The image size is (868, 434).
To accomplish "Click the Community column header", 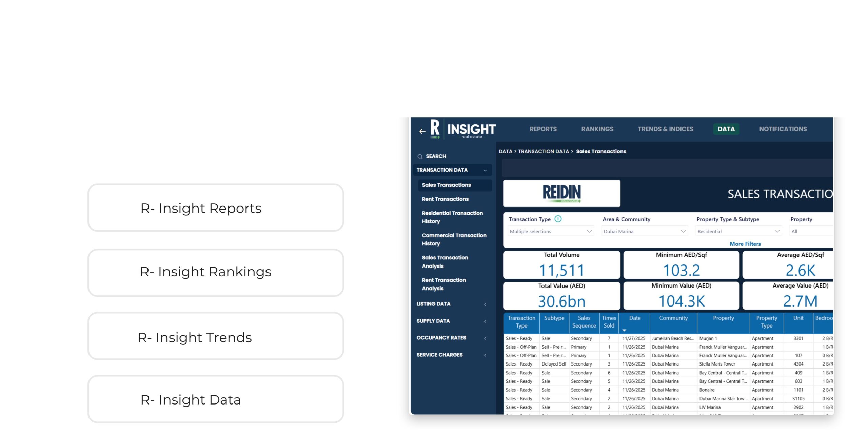I will click(673, 323).
